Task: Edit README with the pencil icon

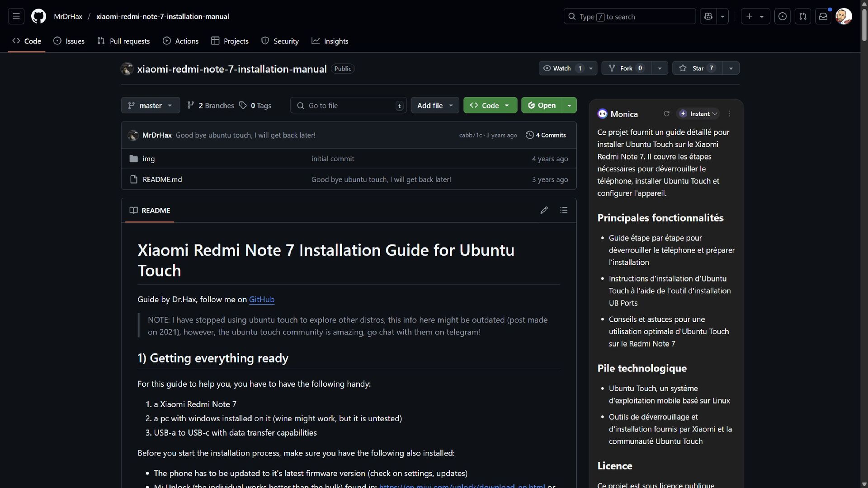Action: click(x=544, y=210)
